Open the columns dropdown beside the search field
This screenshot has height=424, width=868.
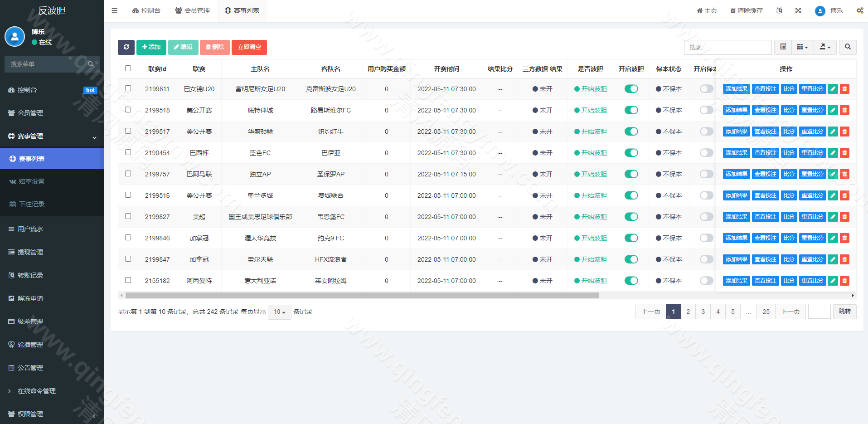coord(802,47)
